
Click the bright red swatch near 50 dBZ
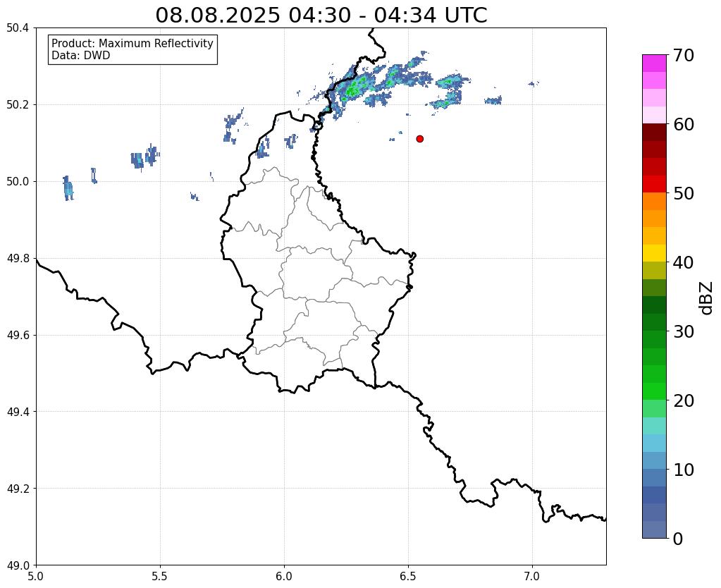click(x=654, y=184)
